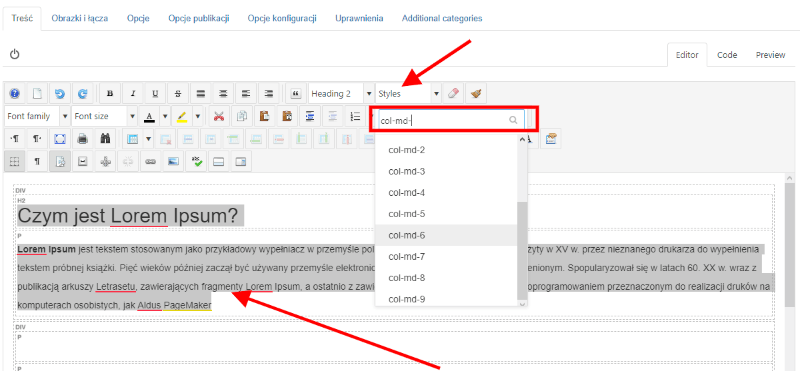Insert a link with the chain icon
The image size is (800, 371).
click(150, 161)
